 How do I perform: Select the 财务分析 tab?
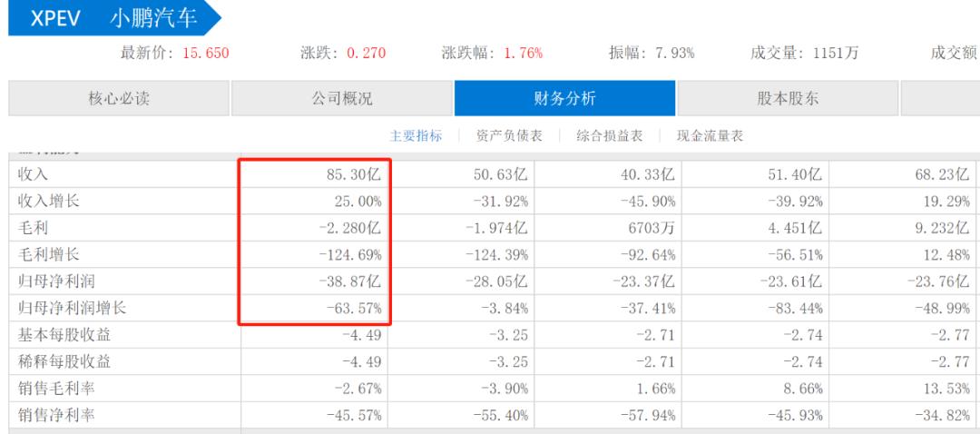tap(564, 99)
